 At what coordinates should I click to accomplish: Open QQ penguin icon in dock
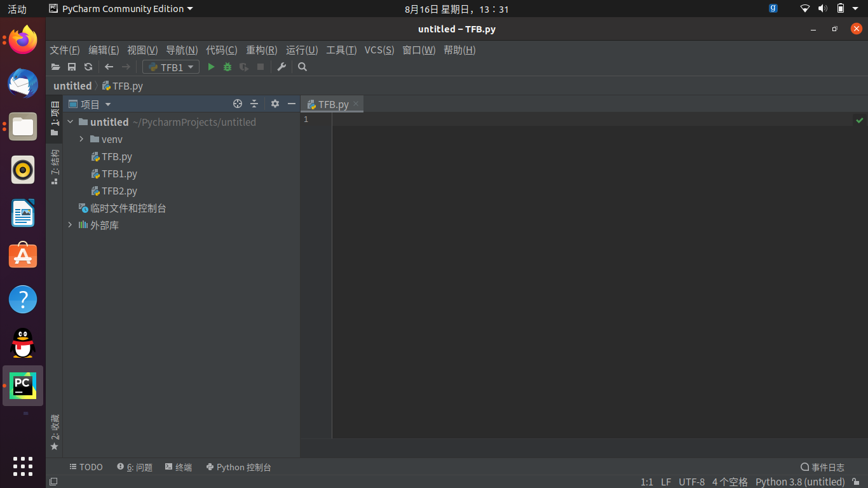[x=23, y=343]
